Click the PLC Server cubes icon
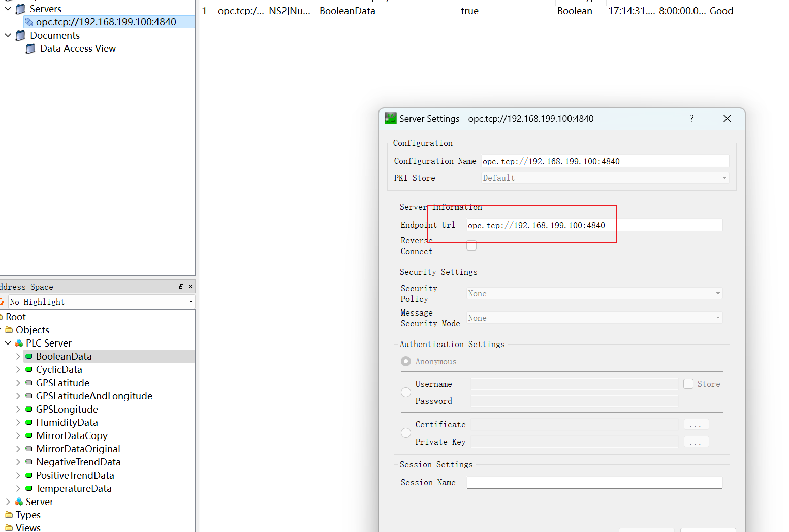 pyautogui.click(x=18, y=343)
